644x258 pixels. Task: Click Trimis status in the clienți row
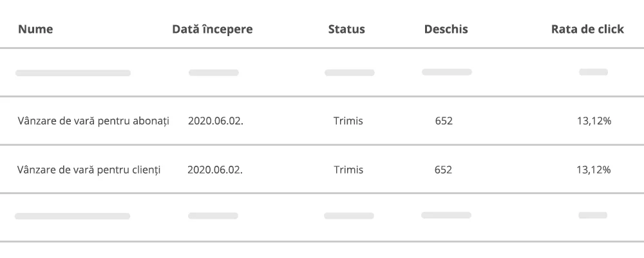pyautogui.click(x=348, y=170)
